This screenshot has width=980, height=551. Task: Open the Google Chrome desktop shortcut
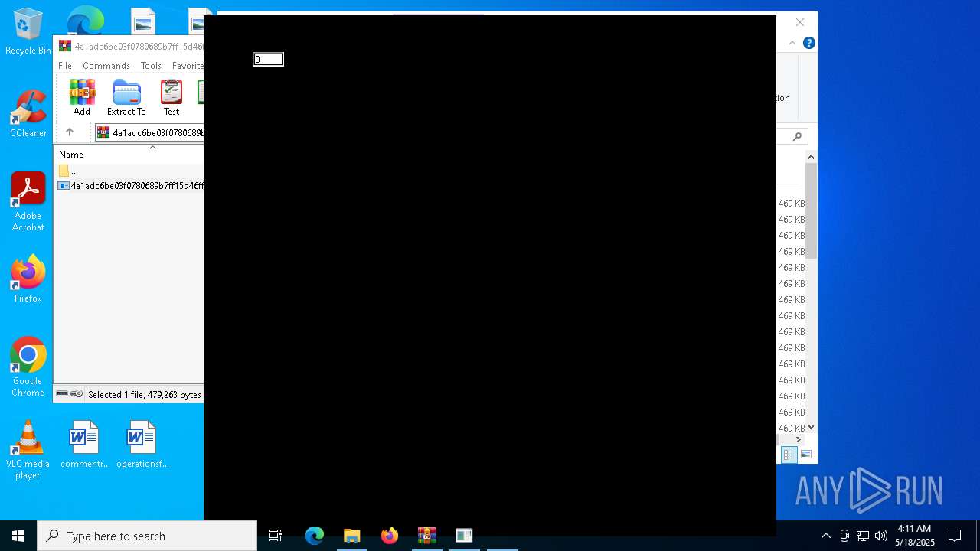click(x=28, y=367)
